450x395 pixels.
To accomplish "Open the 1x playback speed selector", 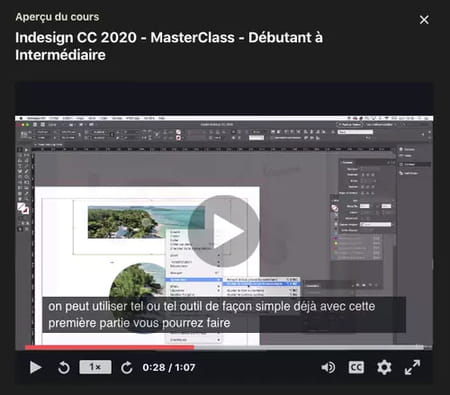I will (95, 367).
